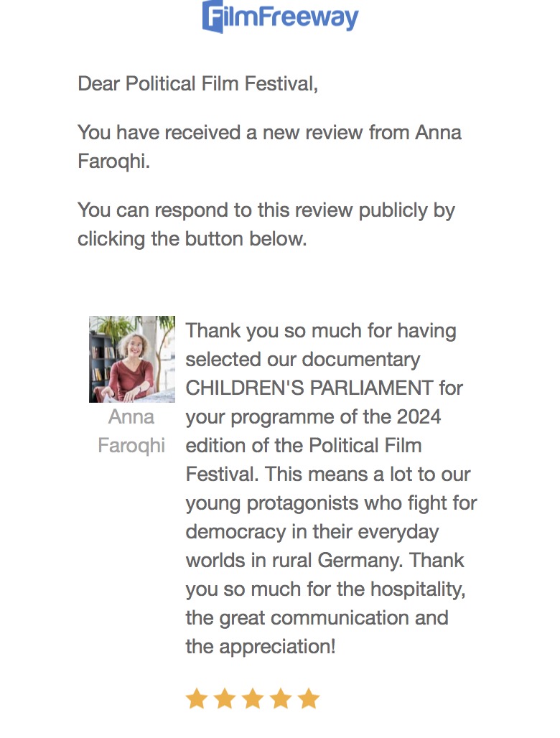Click the first rating star
Image resolution: width=560 pixels, height=738 pixels.
pos(196,699)
